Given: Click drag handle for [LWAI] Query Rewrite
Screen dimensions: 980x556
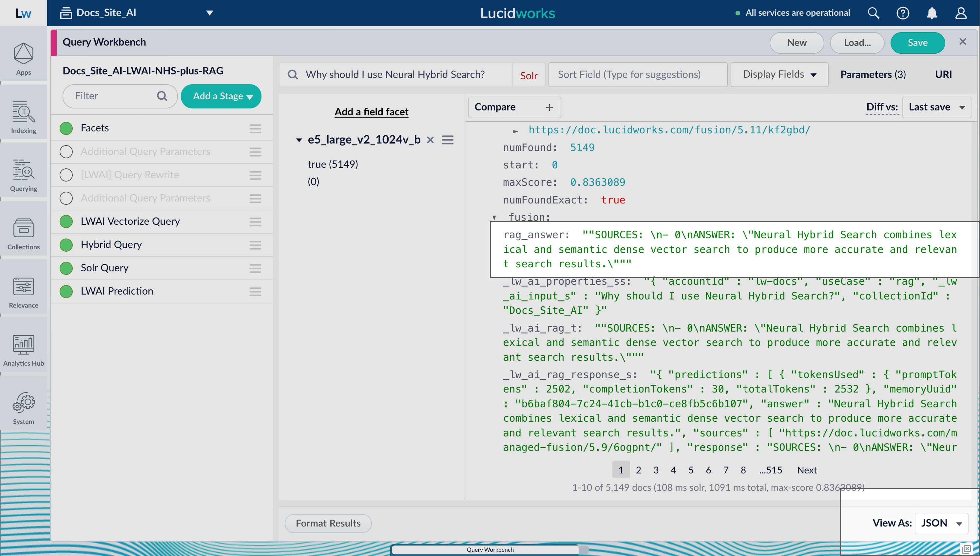Looking at the screenshot, I should tap(255, 175).
